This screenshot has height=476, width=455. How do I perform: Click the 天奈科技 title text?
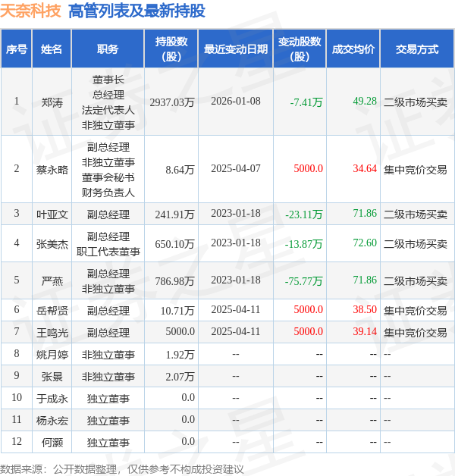[x=30, y=11]
